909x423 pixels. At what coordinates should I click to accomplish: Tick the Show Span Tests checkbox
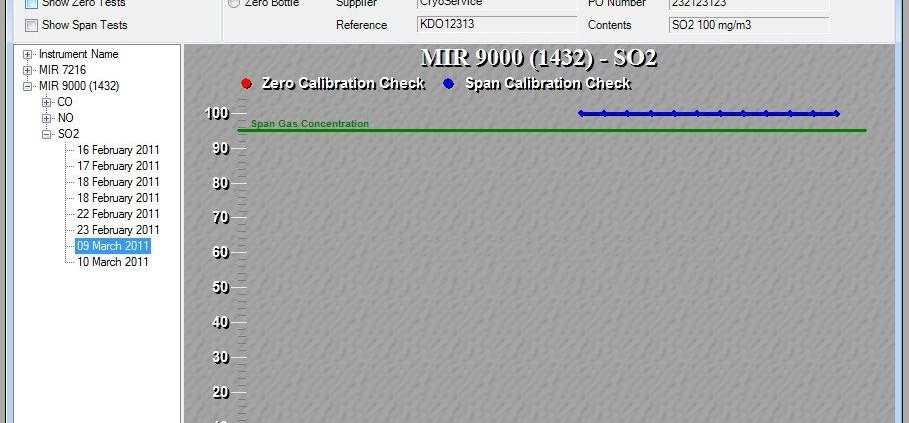pyautogui.click(x=32, y=25)
